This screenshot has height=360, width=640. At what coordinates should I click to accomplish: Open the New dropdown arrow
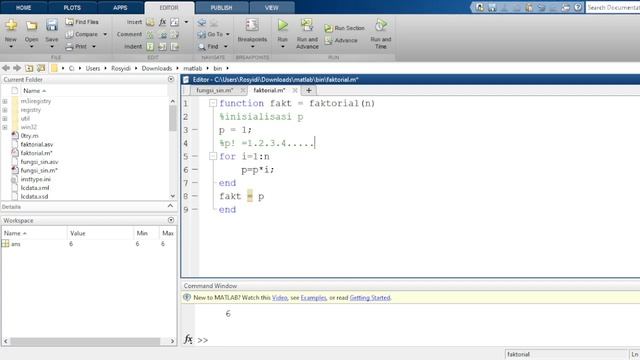coord(11,47)
